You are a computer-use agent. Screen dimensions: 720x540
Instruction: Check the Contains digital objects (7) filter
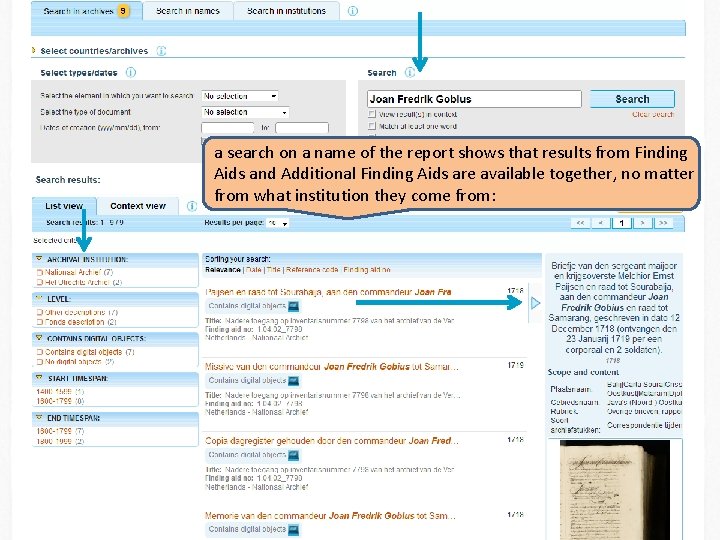tap(39, 352)
